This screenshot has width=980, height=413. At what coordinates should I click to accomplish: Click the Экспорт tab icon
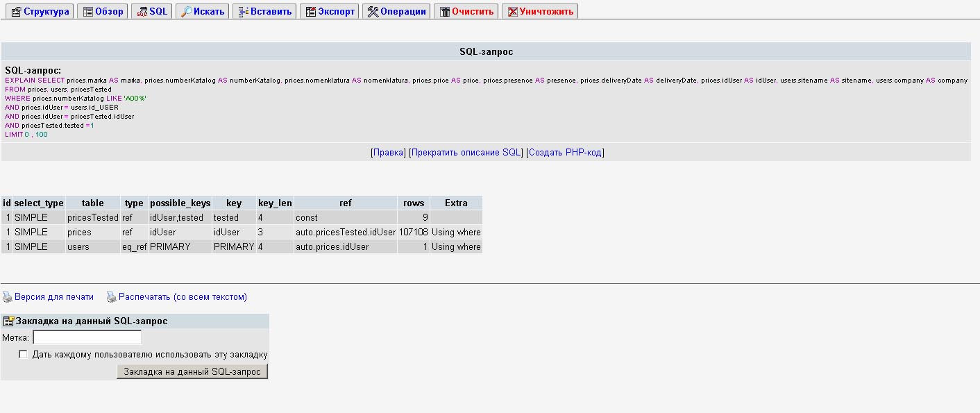point(310,12)
